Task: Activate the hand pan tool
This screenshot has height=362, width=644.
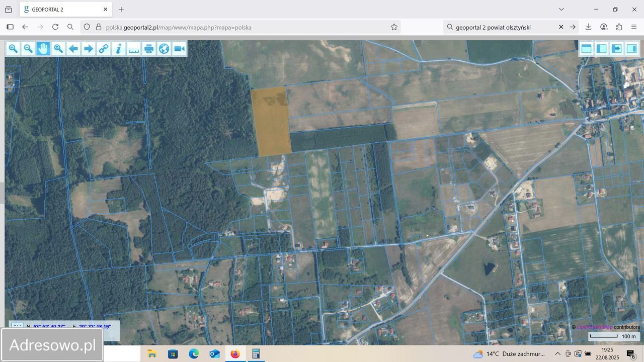Action: click(43, 48)
